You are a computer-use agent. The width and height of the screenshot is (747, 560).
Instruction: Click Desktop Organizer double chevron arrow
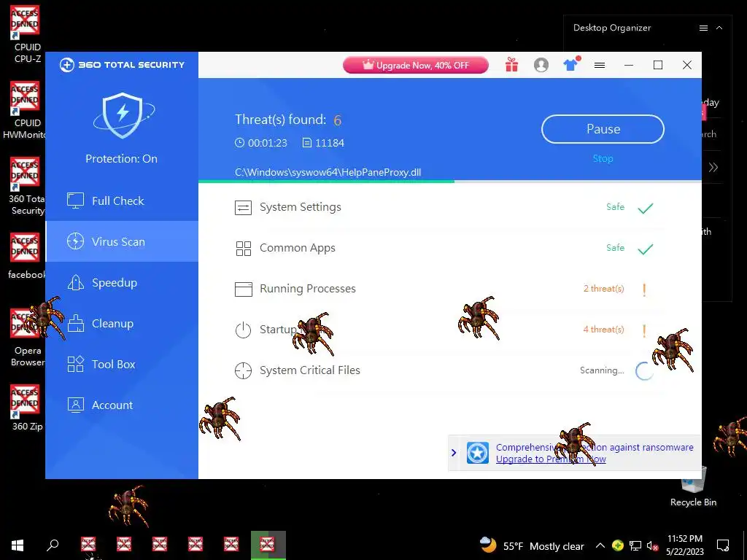(x=713, y=167)
